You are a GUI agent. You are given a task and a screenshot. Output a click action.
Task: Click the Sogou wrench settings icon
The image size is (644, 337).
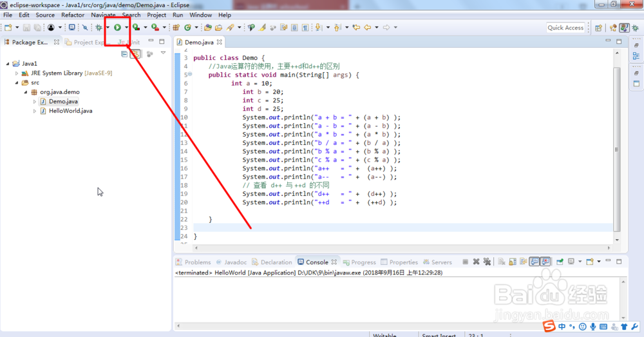tap(634, 327)
